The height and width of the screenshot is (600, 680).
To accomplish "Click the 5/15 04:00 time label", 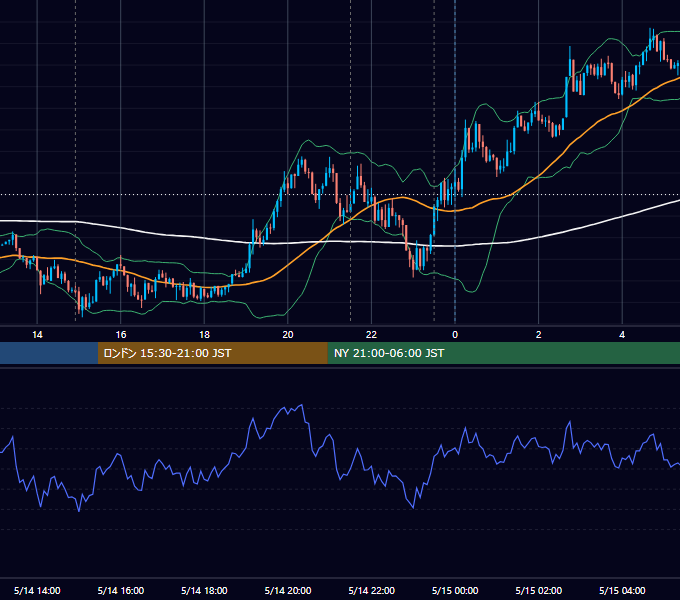I will pos(622,590).
